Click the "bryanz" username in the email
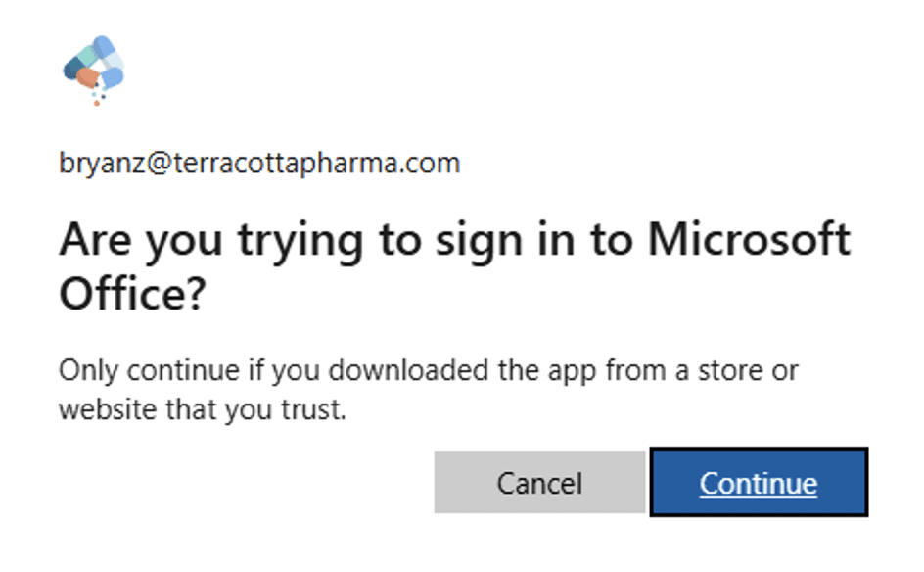Viewport: 924px width, 572px height. click(99, 163)
